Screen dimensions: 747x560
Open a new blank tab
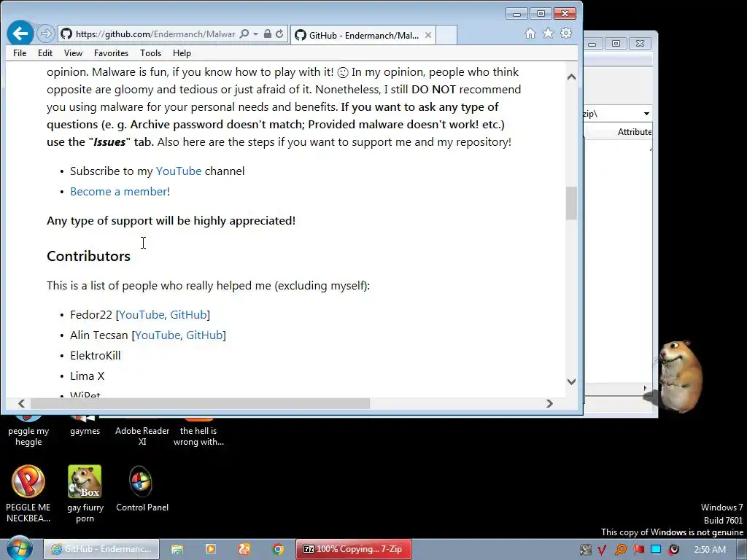(446, 35)
